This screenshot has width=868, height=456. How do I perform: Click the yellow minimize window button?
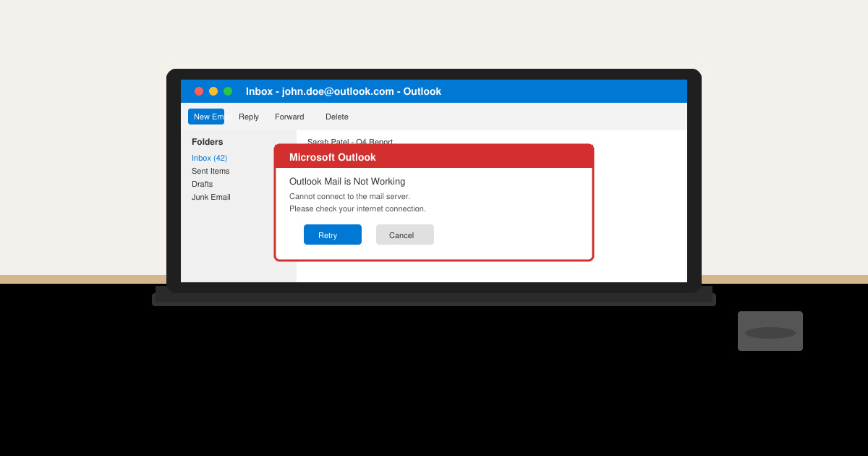pyautogui.click(x=213, y=91)
